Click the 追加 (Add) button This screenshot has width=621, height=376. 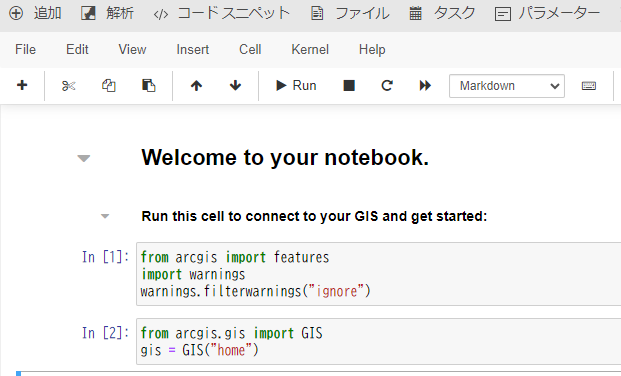pos(35,13)
